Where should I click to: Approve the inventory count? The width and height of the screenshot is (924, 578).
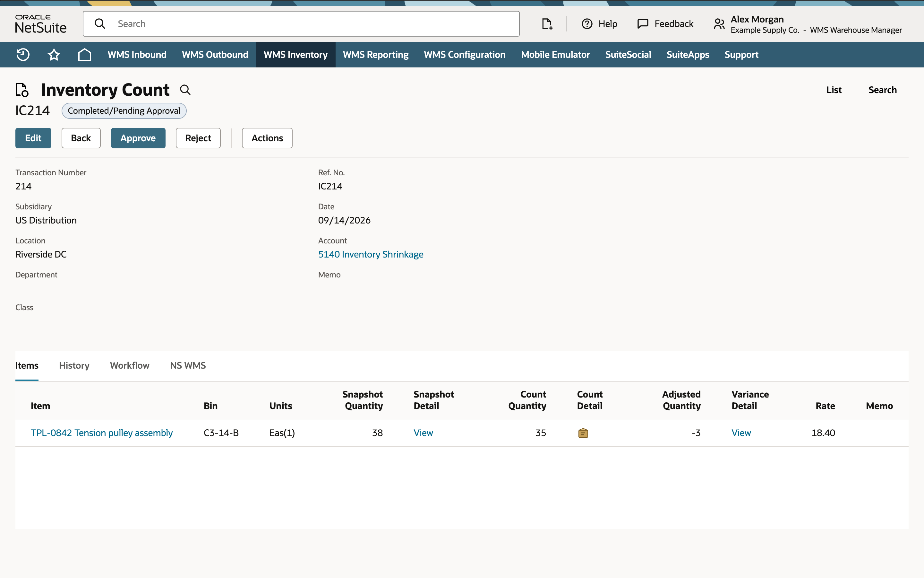(x=138, y=138)
